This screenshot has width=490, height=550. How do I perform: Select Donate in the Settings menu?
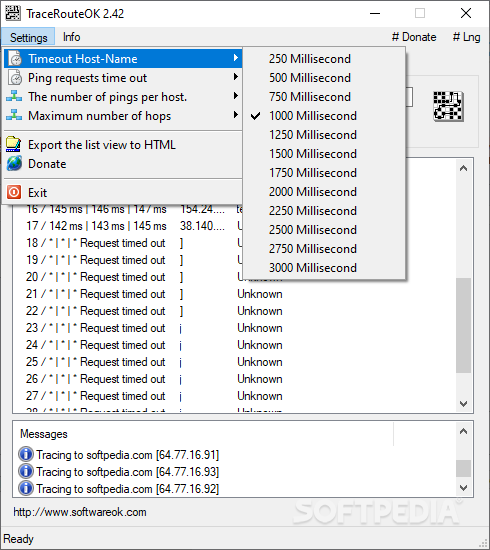tap(123, 164)
